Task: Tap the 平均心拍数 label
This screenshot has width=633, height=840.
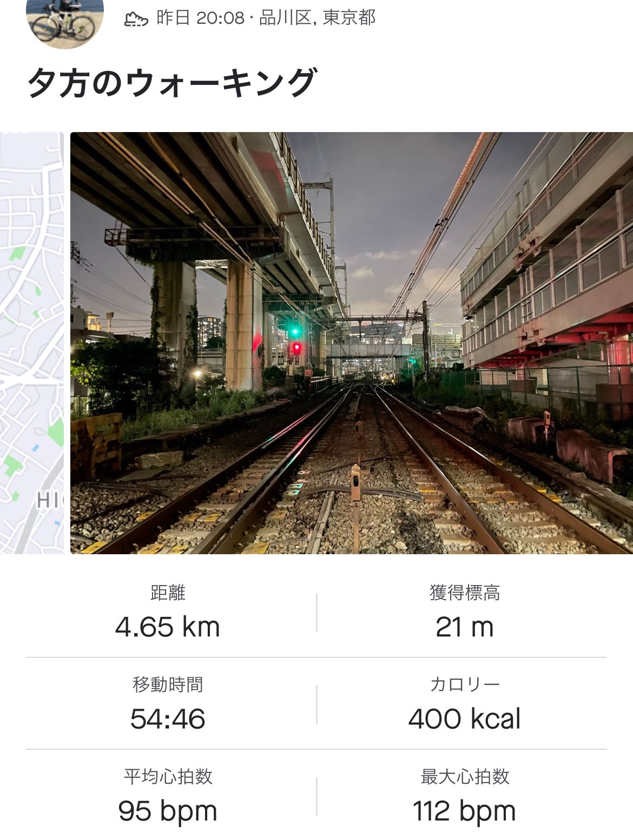Action: [x=168, y=777]
